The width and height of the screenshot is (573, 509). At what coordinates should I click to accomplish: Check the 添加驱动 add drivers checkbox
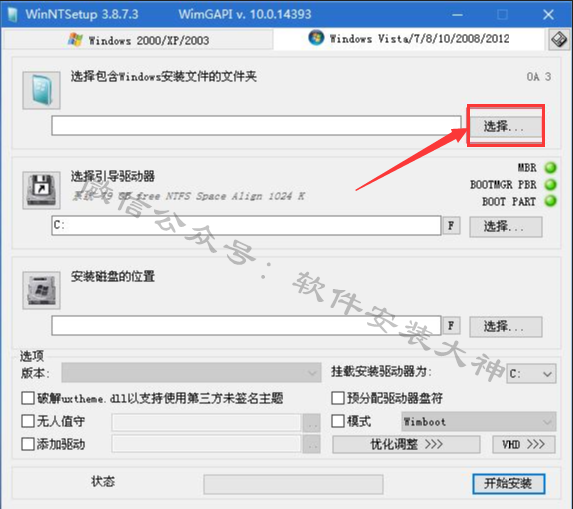coord(28,444)
